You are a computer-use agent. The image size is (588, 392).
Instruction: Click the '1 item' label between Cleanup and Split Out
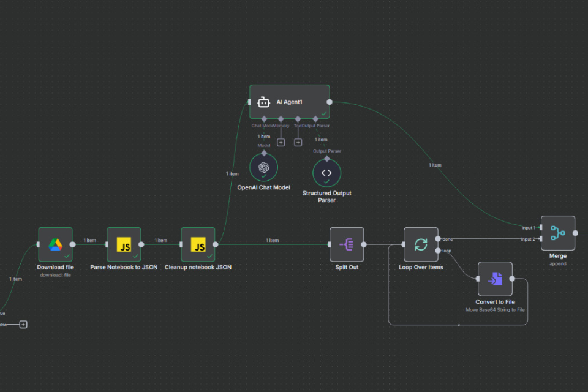tap(272, 241)
